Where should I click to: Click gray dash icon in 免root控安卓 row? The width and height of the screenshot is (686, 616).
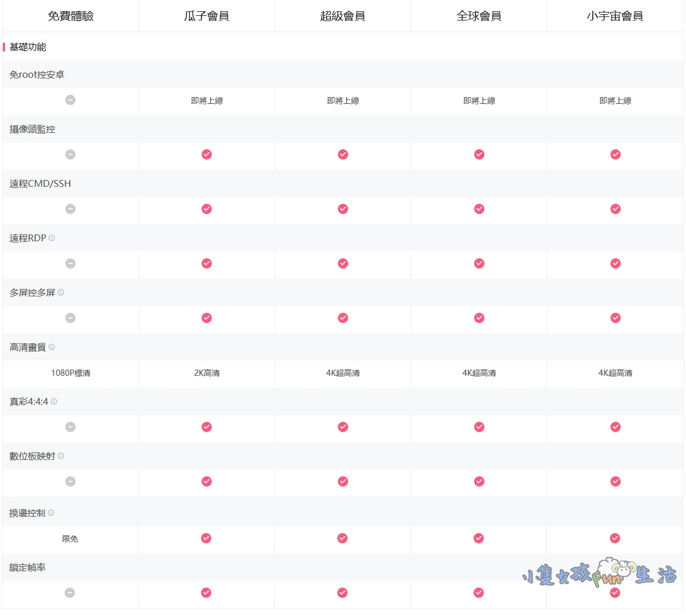(x=70, y=100)
